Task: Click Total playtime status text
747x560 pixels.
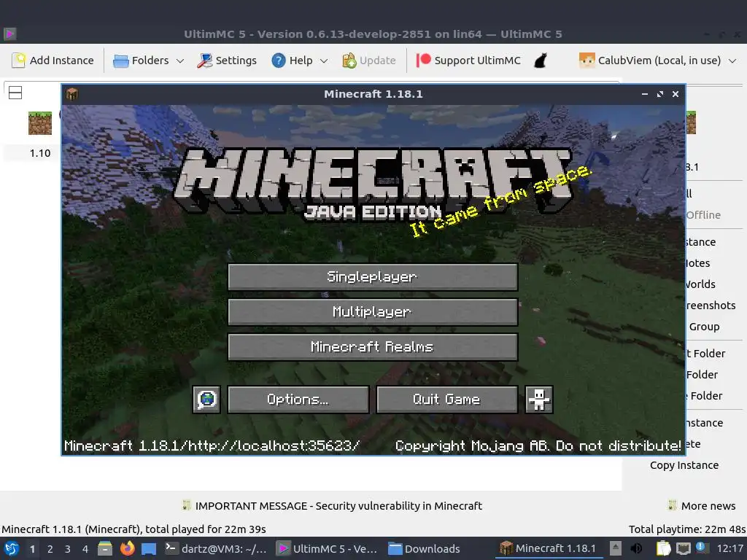Action: (687, 529)
